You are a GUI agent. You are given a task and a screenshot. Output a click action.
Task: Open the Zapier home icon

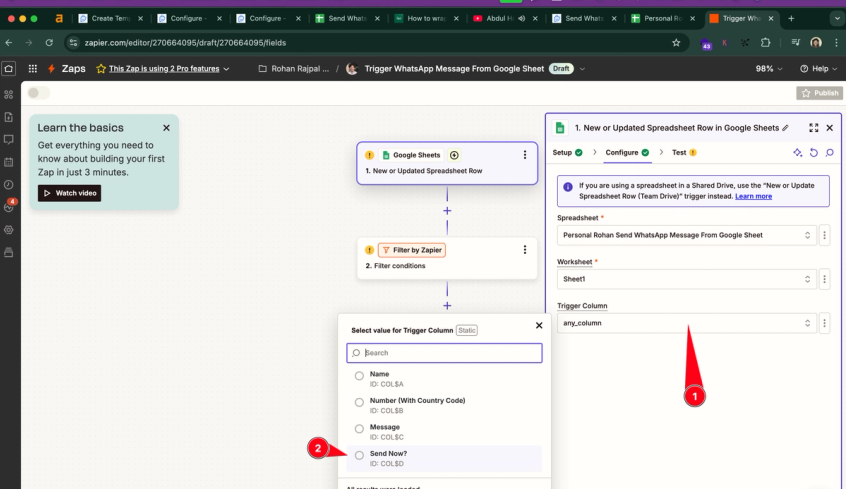point(9,69)
